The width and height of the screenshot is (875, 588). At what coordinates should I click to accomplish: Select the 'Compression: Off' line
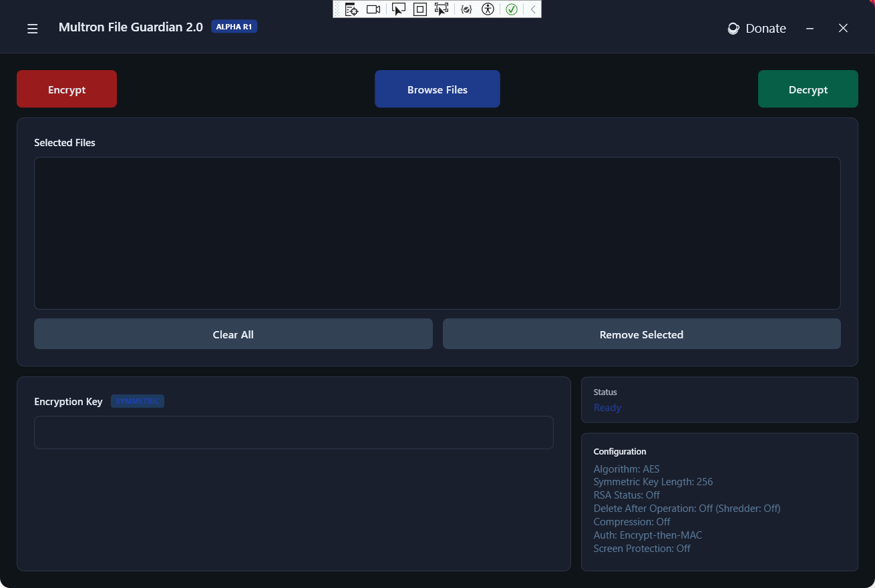click(x=632, y=522)
